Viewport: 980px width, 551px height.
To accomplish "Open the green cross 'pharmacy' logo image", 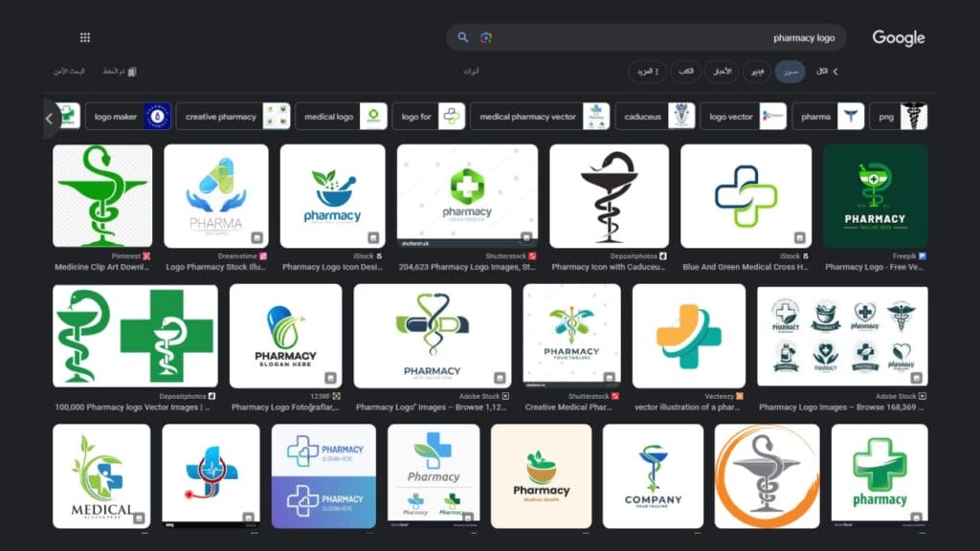I will (x=880, y=476).
